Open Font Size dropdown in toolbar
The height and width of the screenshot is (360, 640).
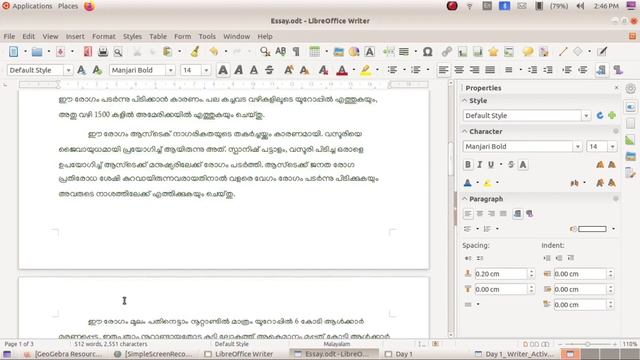click(206, 70)
